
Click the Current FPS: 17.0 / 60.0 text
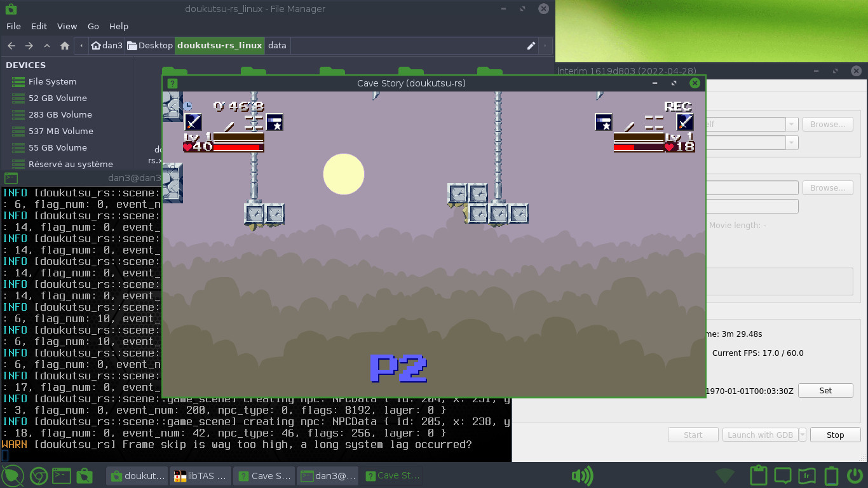coord(757,353)
